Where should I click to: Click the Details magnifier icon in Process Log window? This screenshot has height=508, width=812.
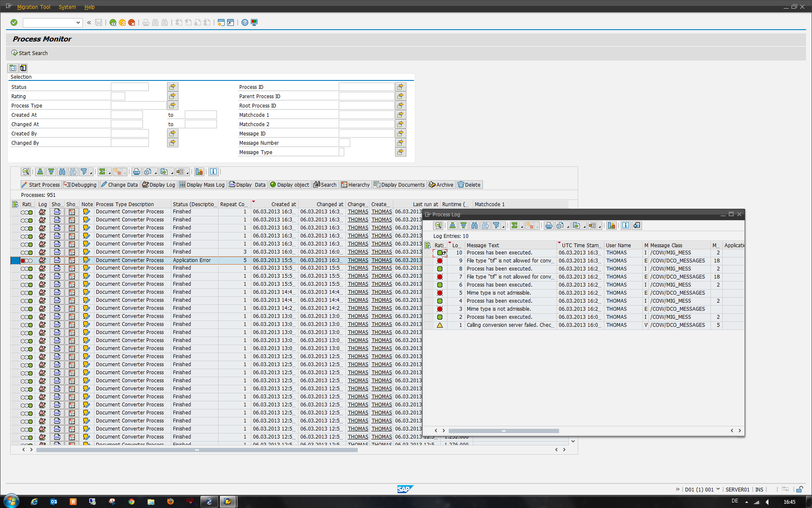pos(438,226)
